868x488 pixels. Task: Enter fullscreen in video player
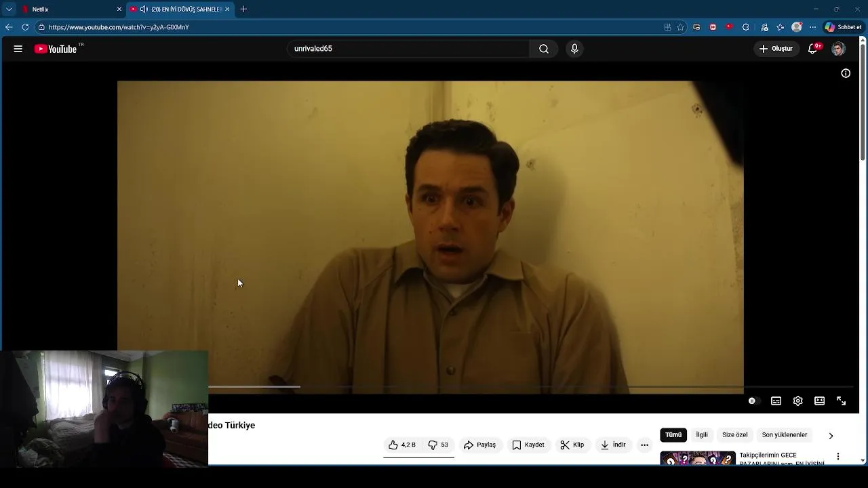[841, 401]
